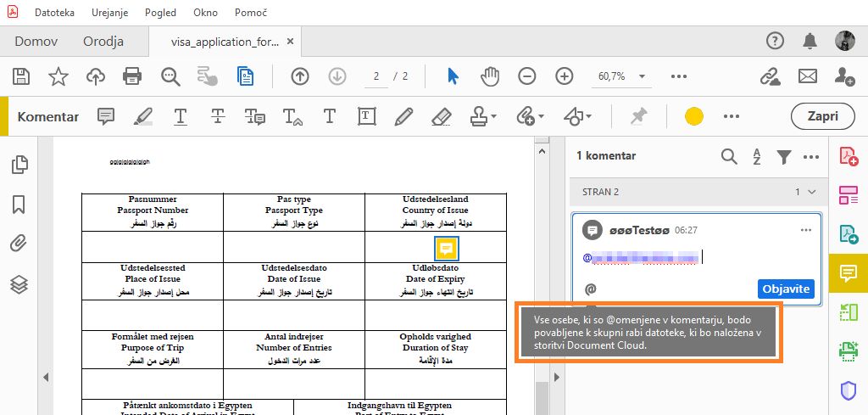Switch to the Domov tab
Image resolution: width=868 pixels, height=415 pixels.
pyautogui.click(x=36, y=42)
